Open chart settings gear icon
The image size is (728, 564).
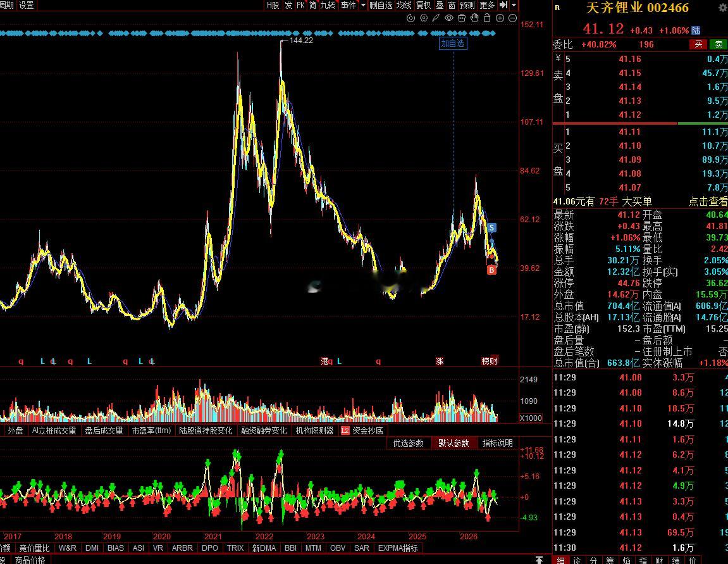point(423,18)
